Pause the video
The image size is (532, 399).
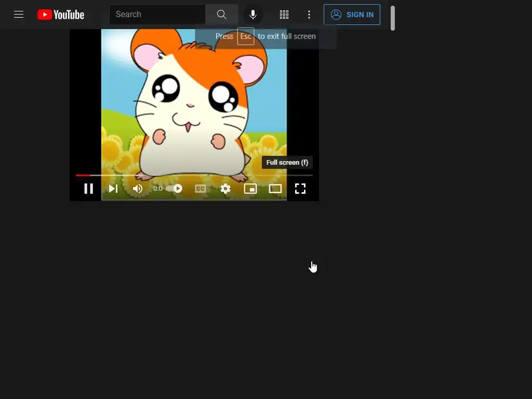point(88,189)
